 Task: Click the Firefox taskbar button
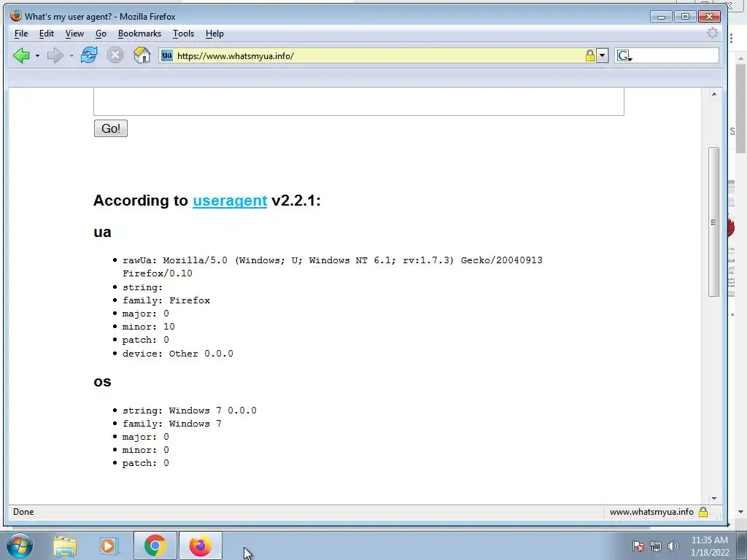point(201,545)
